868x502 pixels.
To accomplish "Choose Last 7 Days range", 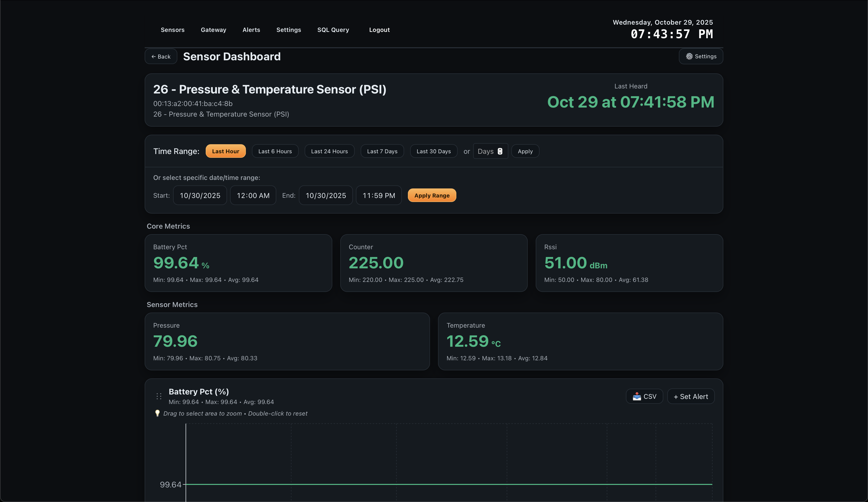I will [382, 151].
